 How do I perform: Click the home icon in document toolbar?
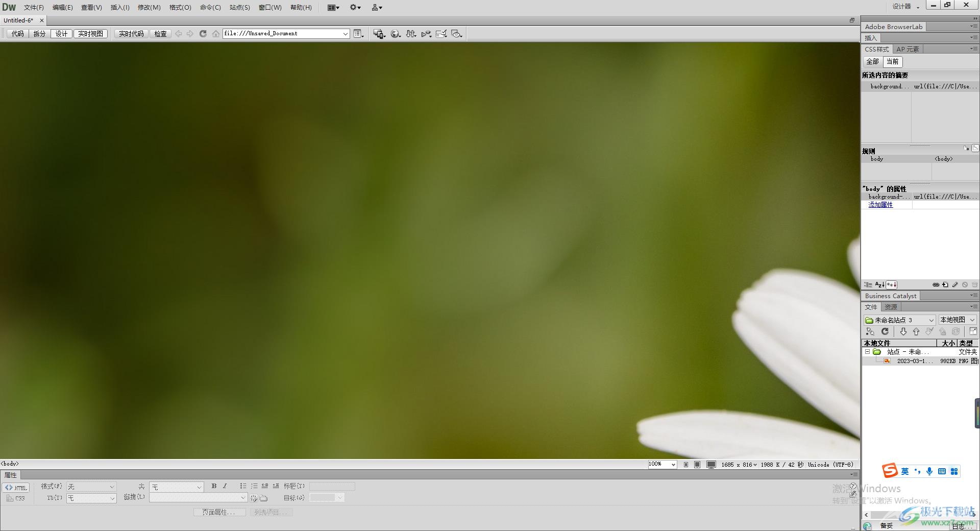(x=216, y=34)
